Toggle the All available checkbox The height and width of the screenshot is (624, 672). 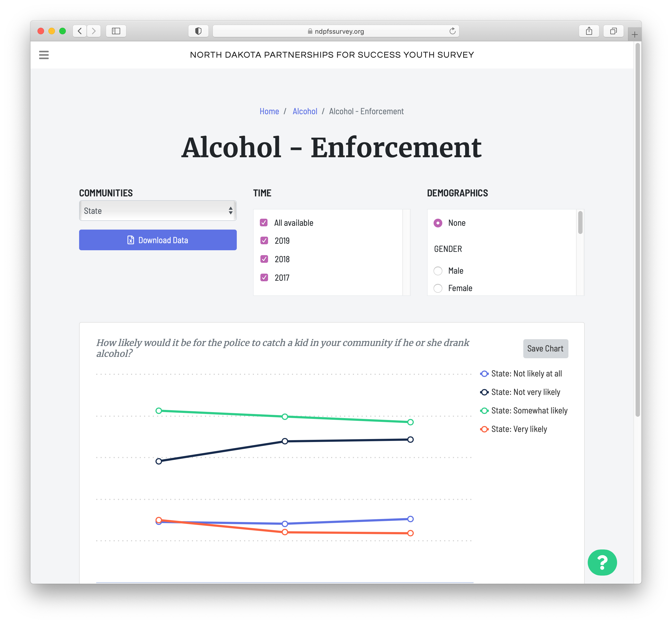pos(264,223)
